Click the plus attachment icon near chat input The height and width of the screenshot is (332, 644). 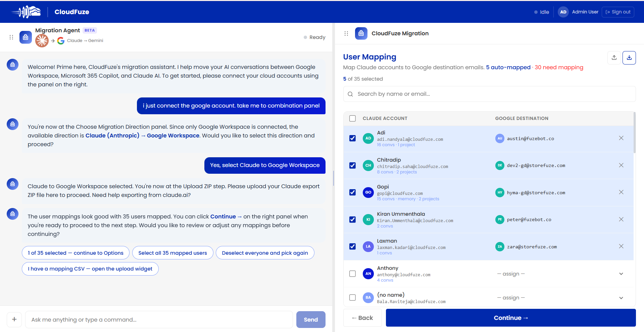pos(14,319)
